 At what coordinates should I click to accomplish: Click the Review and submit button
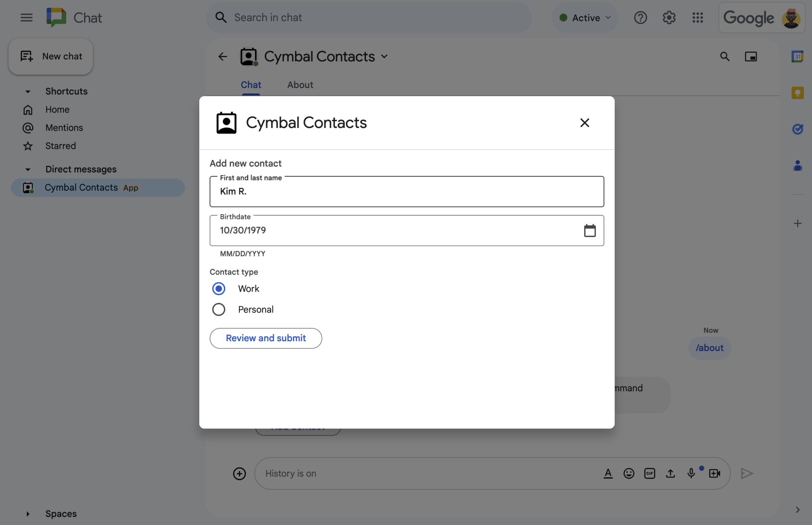[266, 338]
